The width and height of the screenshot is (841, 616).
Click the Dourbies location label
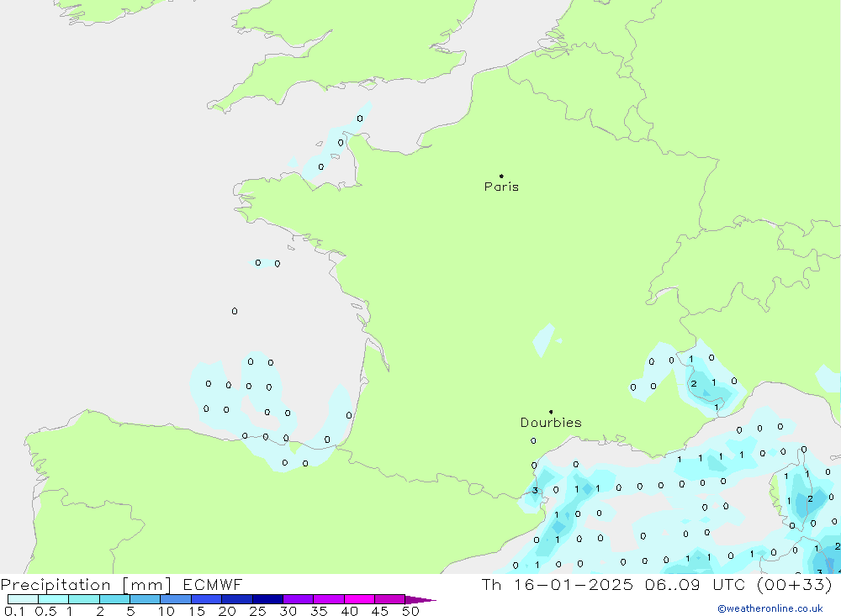(x=551, y=423)
